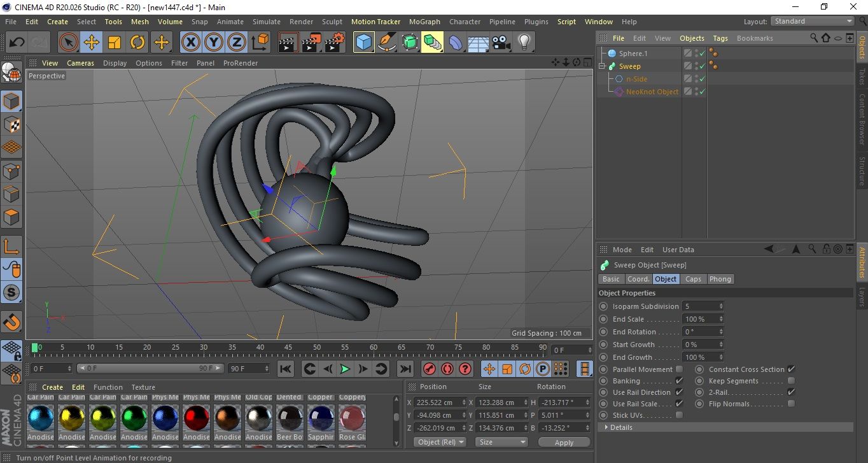Image resolution: width=868 pixels, height=463 pixels.
Task: Toggle the Flip Normals checkbox
Action: pos(791,404)
